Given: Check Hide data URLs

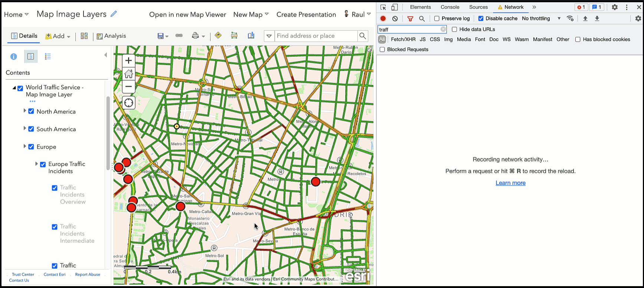Looking at the screenshot, I should (x=454, y=29).
